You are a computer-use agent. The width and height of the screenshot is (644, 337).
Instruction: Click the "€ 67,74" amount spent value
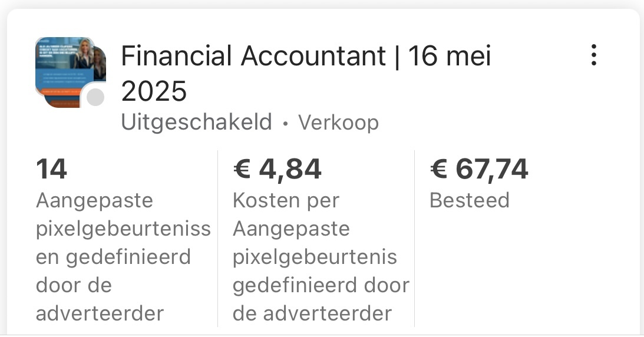478,170
